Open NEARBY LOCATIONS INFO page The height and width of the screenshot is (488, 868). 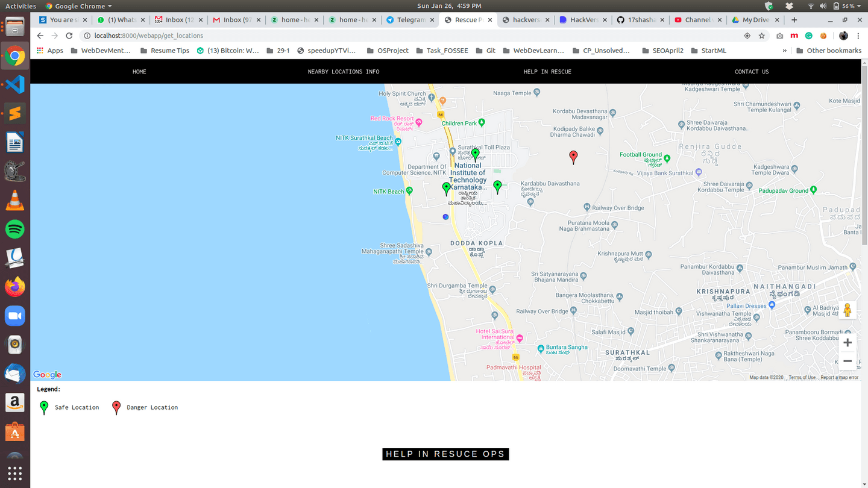coord(344,72)
